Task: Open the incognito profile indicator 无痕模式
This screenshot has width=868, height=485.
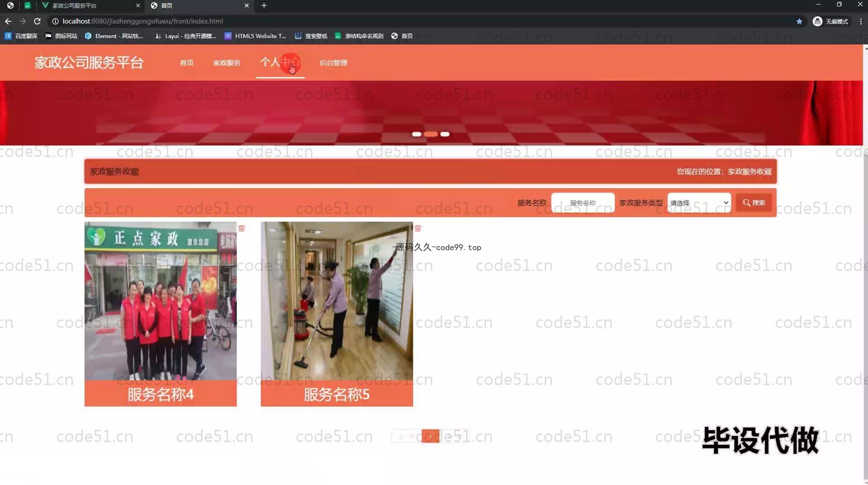Action: [830, 21]
